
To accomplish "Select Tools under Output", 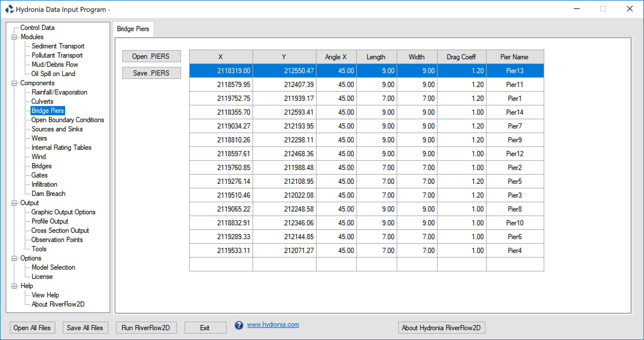I will (x=39, y=249).
